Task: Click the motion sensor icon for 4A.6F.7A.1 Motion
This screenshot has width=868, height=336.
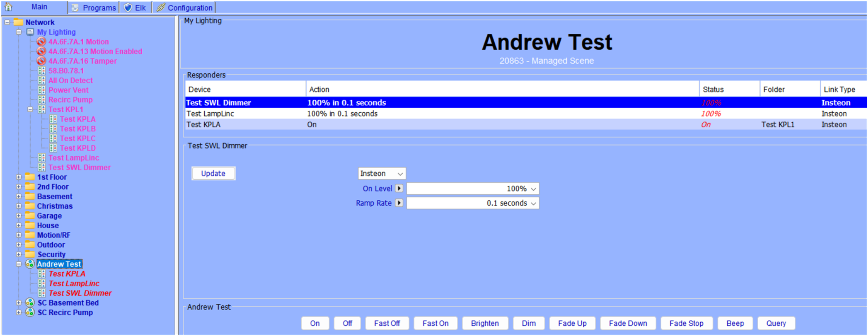Action: tap(41, 42)
